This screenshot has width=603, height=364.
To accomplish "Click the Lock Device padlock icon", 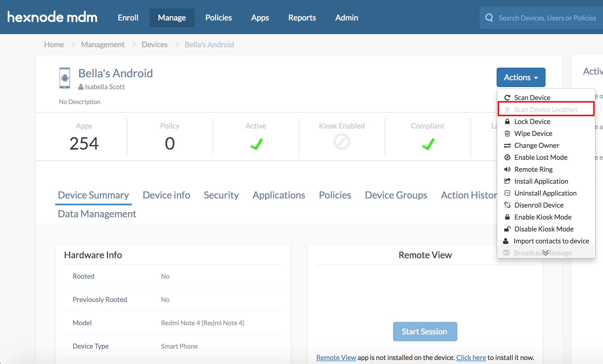I will (x=507, y=121).
